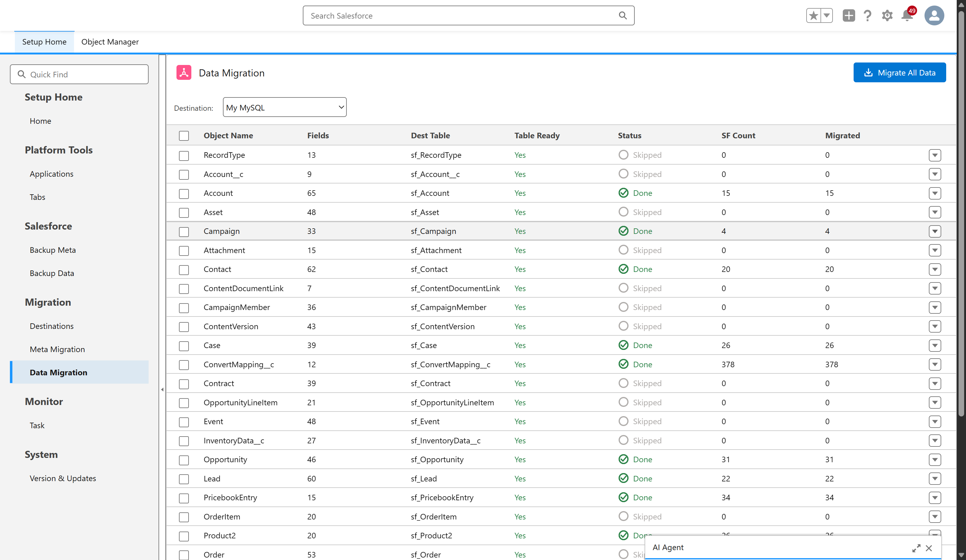Open the global actions plus icon

(x=849, y=16)
